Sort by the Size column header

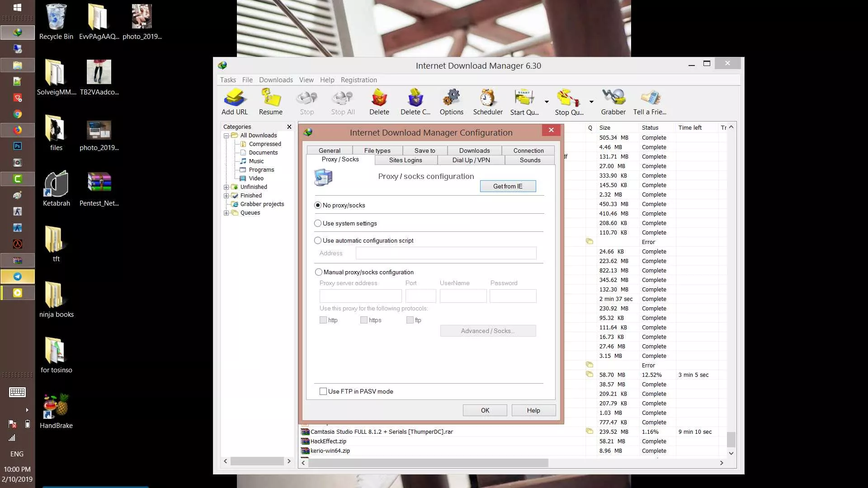point(617,127)
